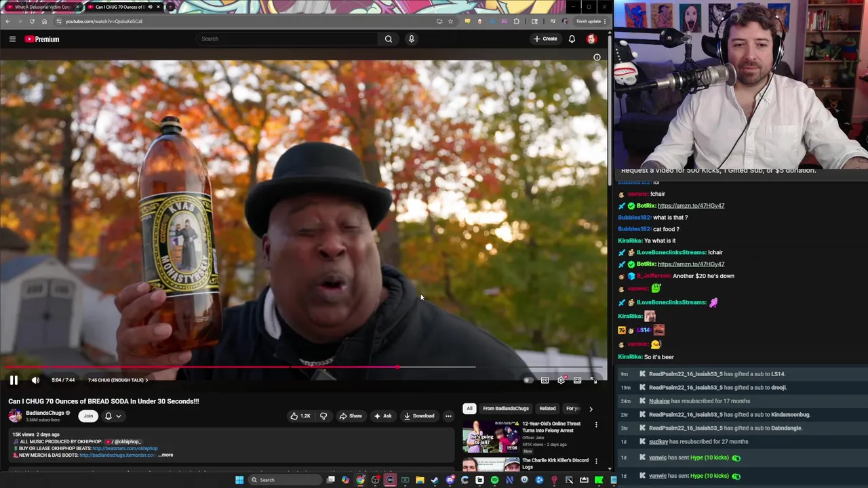Join the BadlandsChugs channel membership

[88, 415]
